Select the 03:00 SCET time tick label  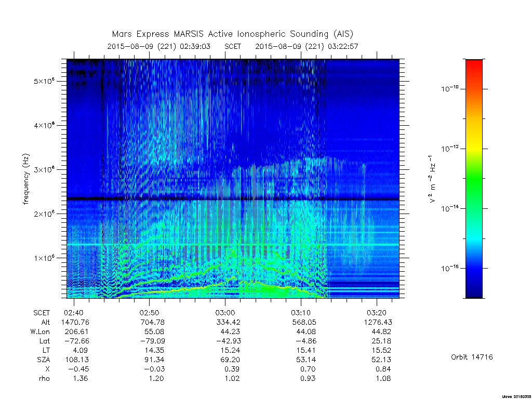coord(225,313)
